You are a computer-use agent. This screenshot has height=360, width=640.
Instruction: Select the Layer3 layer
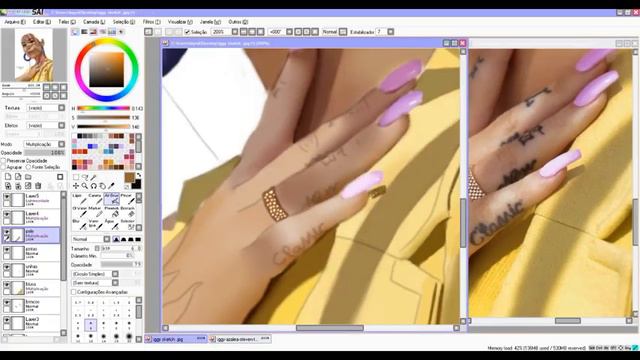[31, 323]
